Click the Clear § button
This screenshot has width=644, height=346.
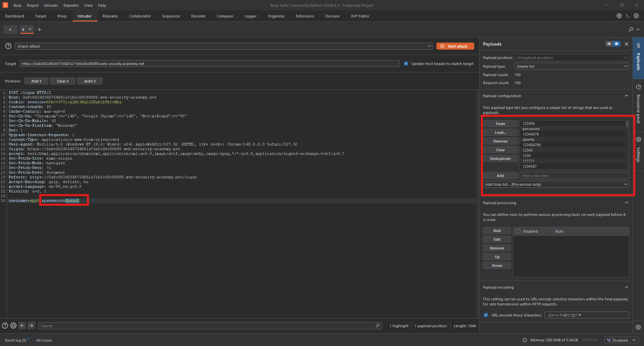pyautogui.click(x=62, y=81)
